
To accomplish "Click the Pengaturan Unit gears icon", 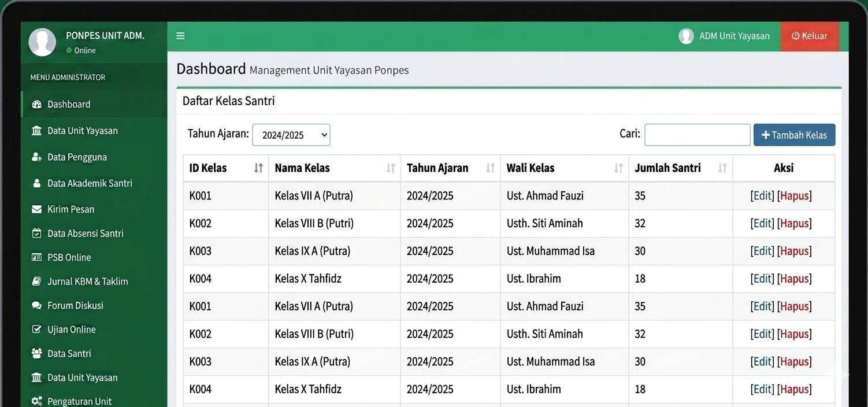I will 37,401.
